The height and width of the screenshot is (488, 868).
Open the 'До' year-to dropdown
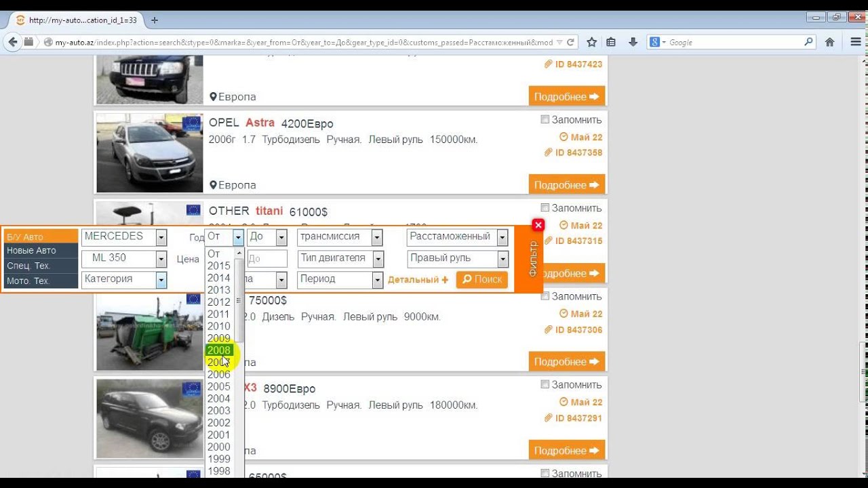tap(267, 237)
